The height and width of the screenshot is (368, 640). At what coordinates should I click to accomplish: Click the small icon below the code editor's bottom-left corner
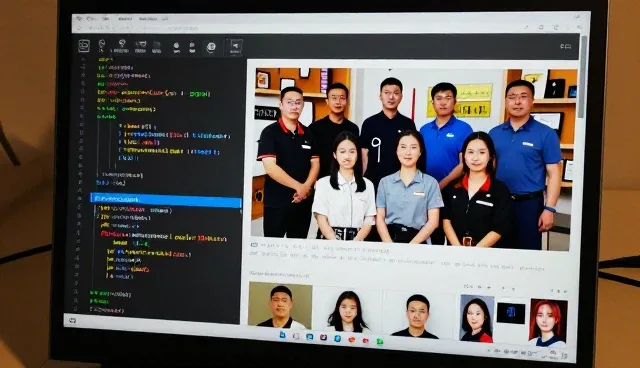[x=73, y=320]
